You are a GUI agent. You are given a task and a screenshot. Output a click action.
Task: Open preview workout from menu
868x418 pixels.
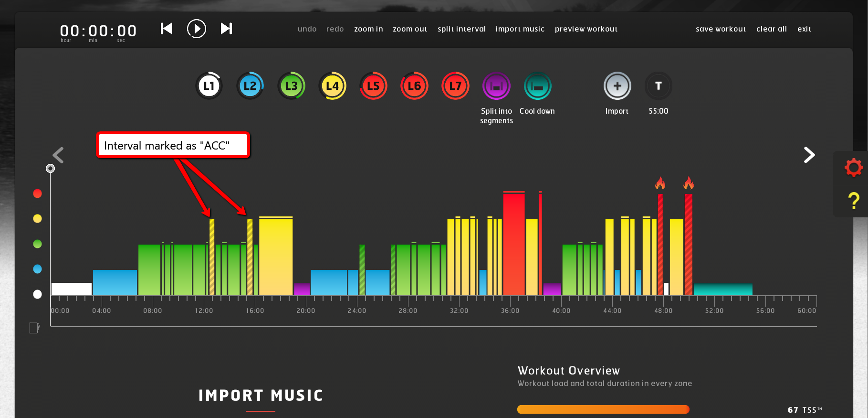586,29
